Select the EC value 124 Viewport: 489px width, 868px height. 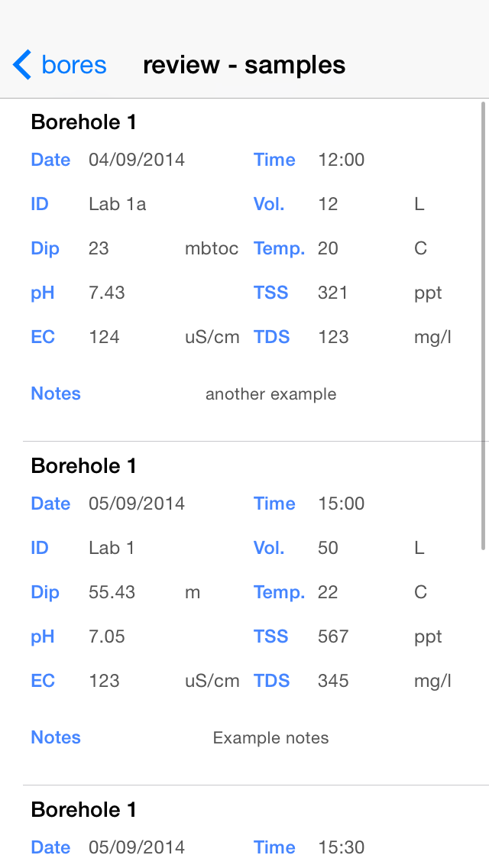point(104,337)
